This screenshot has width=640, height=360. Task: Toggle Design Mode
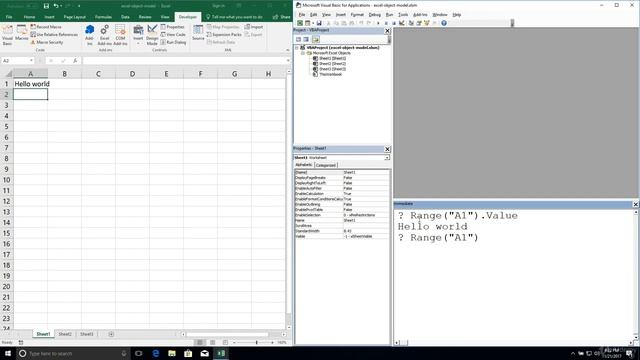(x=152, y=35)
